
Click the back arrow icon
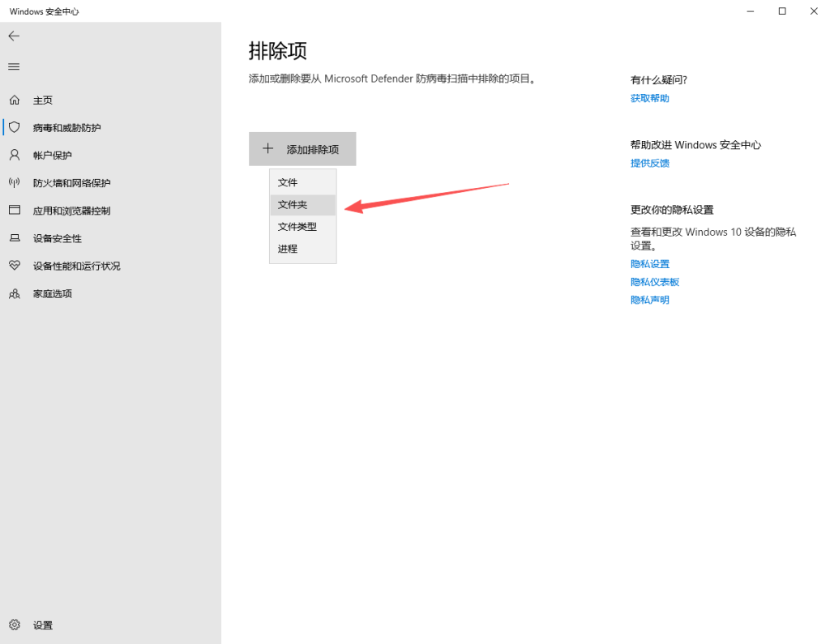pos(14,36)
